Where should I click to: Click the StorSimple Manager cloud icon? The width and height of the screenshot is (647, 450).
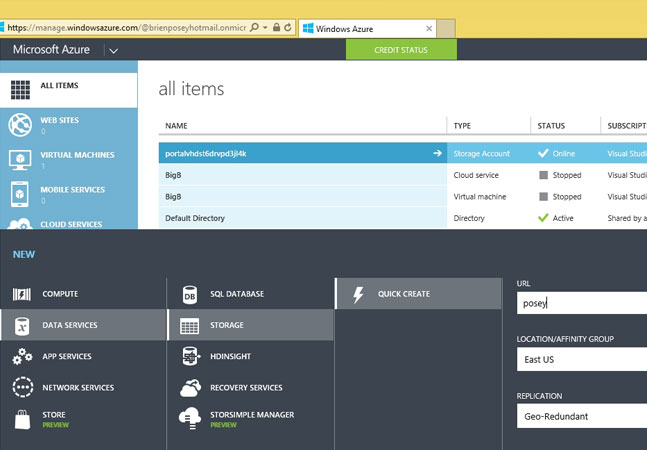[190, 418]
